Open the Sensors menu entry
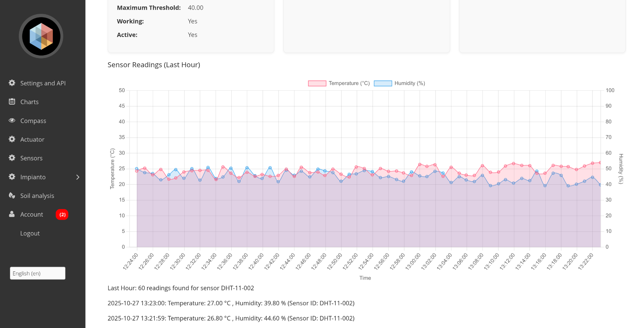 pos(32,158)
